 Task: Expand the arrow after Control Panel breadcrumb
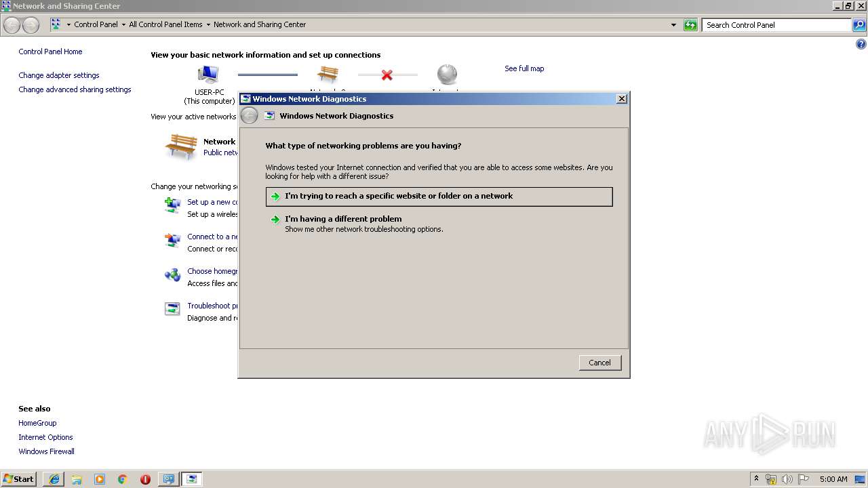(123, 25)
